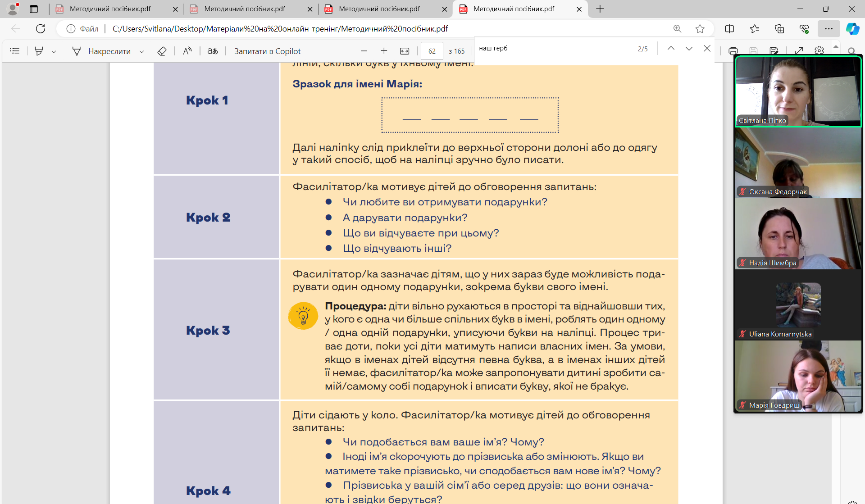865x504 pixels.
Task: Zoom in with the plus button
Action: [x=384, y=51]
